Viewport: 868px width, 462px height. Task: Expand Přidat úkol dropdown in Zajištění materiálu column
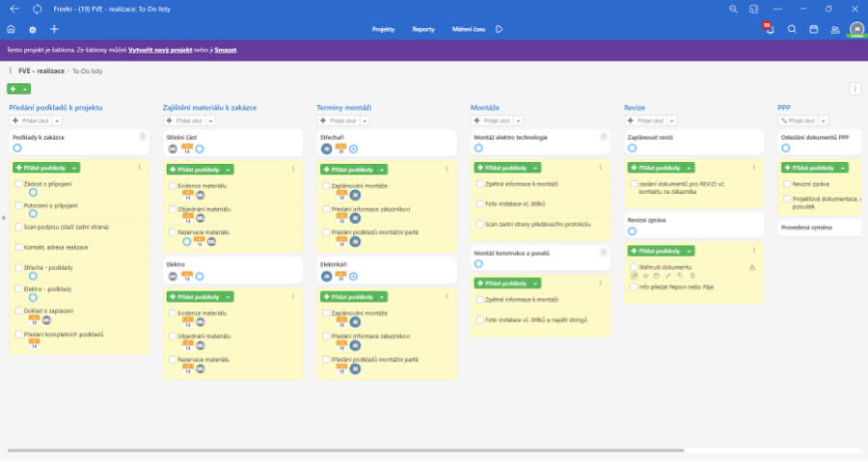[x=211, y=121]
